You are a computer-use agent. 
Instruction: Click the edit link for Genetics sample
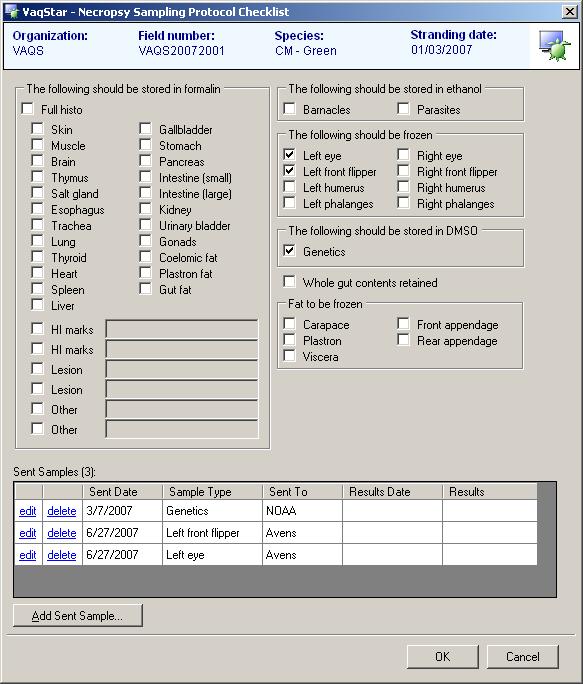pos(27,511)
